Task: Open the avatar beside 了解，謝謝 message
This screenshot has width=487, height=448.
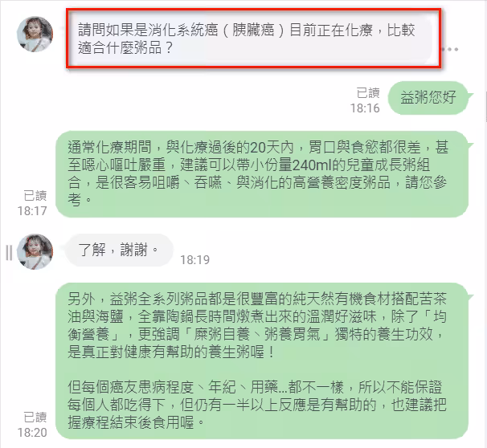Action: (35, 251)
